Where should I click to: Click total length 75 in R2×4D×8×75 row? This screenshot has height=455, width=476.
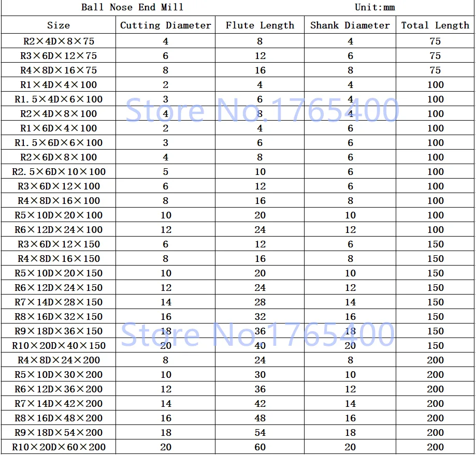(435, 41)
